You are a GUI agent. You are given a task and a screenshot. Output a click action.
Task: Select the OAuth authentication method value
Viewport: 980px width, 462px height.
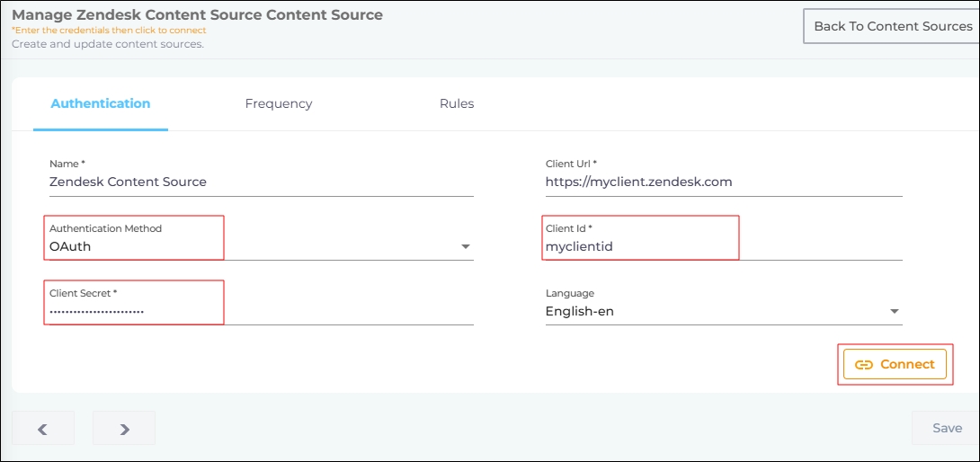point(70,246)
